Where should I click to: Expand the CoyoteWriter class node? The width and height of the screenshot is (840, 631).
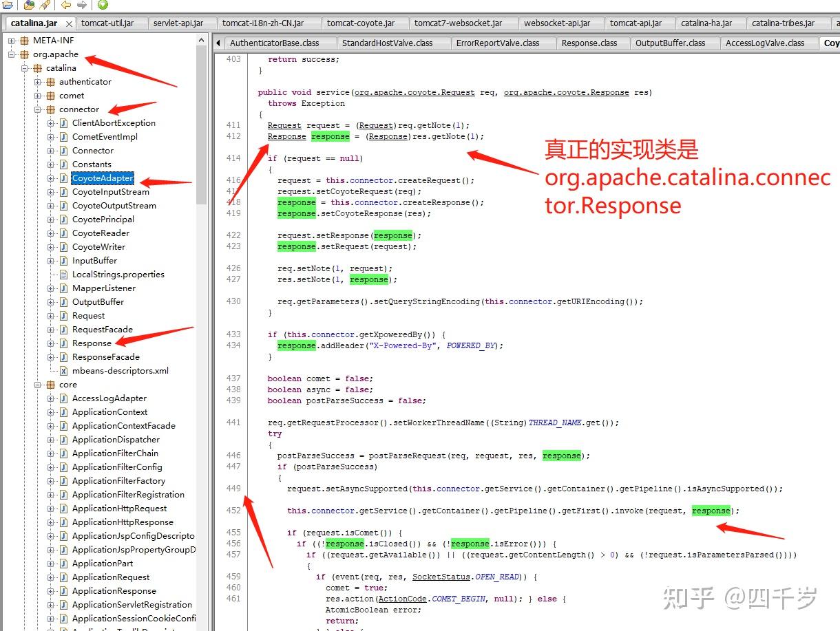click(51, 247)
